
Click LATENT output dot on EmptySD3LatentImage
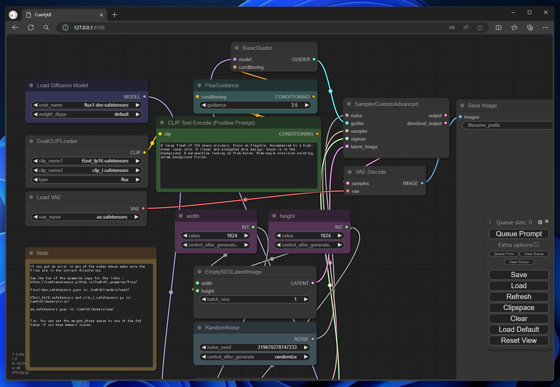pyautogui.click(x=312, y=283)
